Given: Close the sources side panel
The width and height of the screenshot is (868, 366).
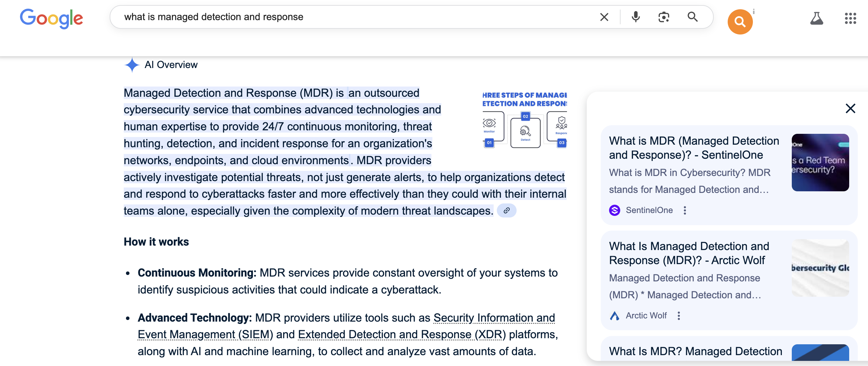Looking at the screenshot, I should pos(850,109).
